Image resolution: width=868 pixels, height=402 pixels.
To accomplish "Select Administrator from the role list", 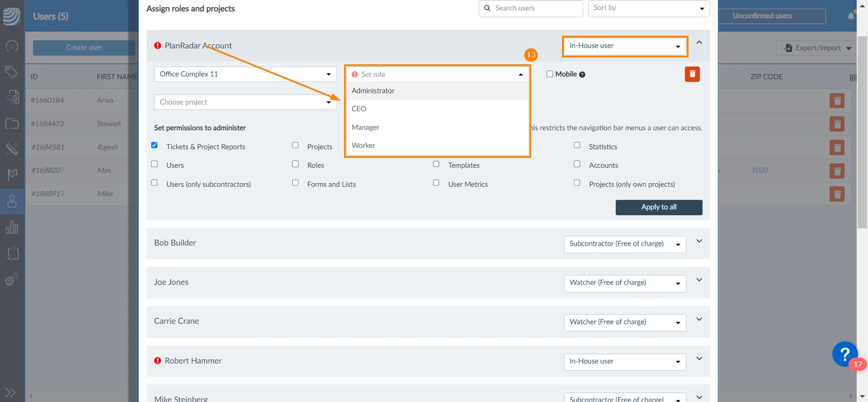I will (437, 91).
